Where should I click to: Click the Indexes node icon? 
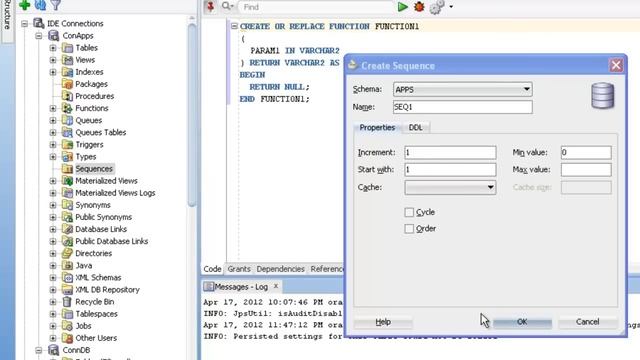click(x=67, y=72)
